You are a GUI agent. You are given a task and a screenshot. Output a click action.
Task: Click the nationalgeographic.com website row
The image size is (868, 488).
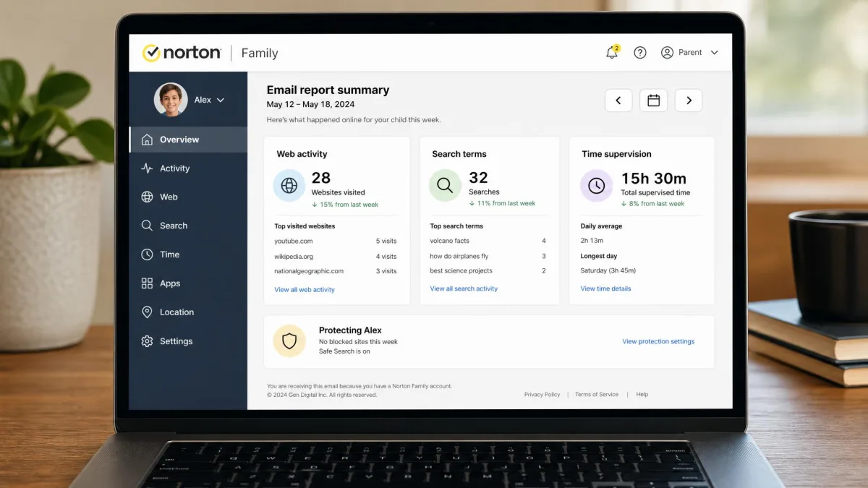coord(336,271)
